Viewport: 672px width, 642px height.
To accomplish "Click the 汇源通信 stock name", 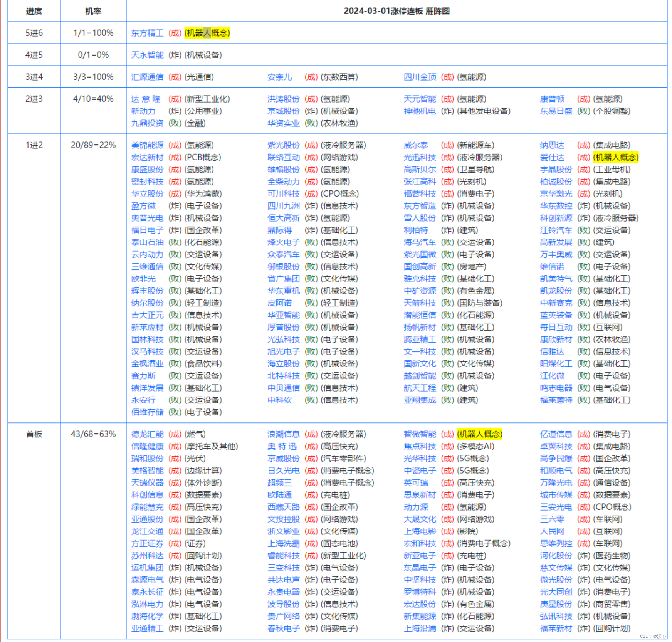I will coord(147,77).
